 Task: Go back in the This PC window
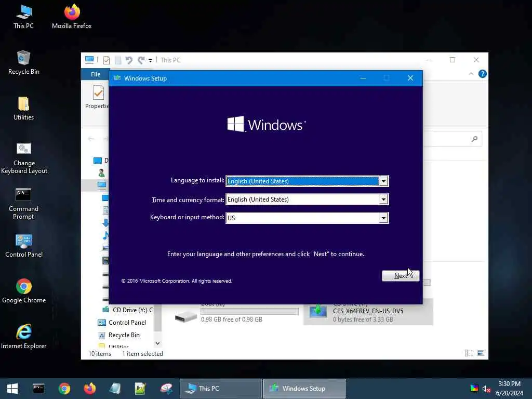pyautogui.click(x=91, y=139)
